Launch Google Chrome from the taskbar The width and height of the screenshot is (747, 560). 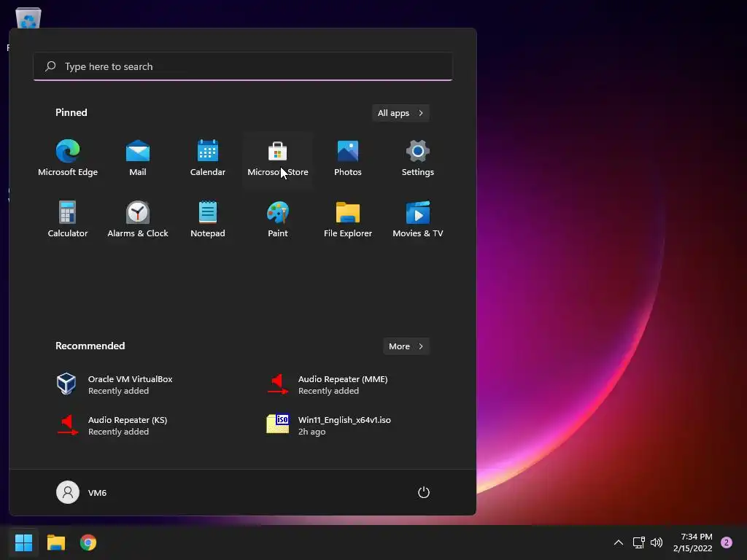click(88, 542)
